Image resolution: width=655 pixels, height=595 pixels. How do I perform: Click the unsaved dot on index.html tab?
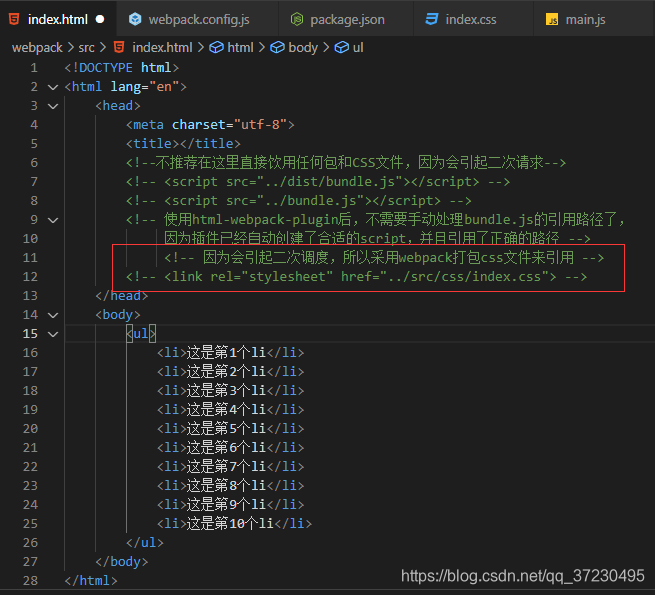(100, 19)
